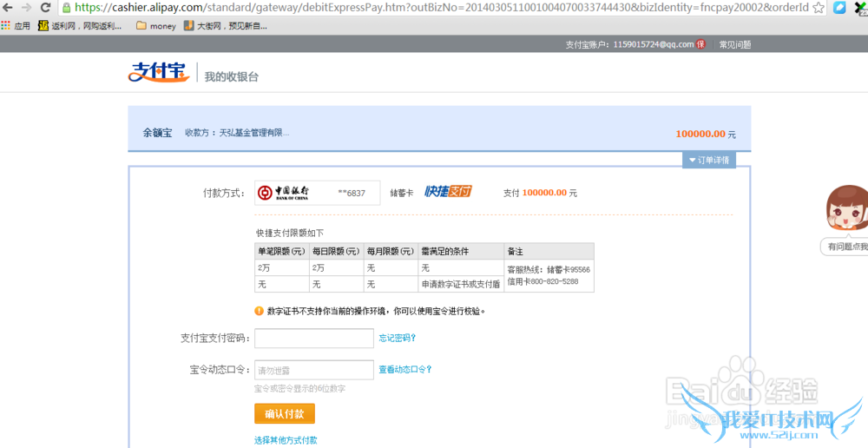Select the Bank of China card **6837
Viewport: 868px width, 448px height.
(318, 193)
